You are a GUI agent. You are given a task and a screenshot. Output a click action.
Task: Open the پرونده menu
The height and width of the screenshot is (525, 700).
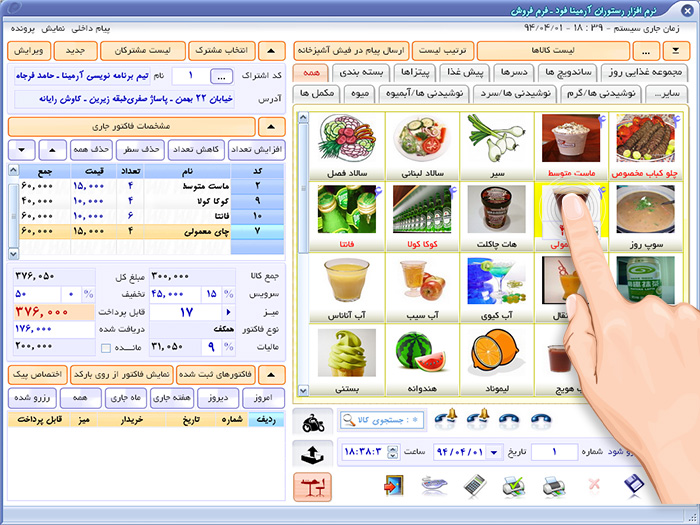pyautogui.click(x=23, y=29)
